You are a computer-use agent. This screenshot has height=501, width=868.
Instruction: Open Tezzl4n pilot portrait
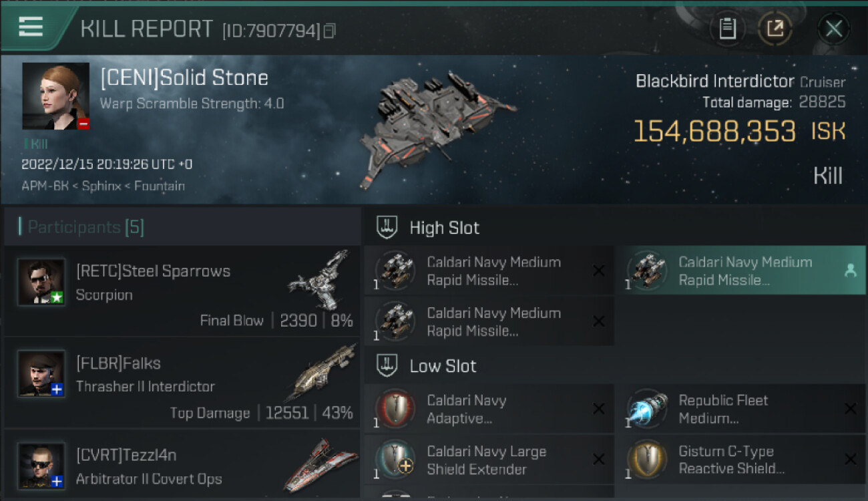tap(41, 465)
